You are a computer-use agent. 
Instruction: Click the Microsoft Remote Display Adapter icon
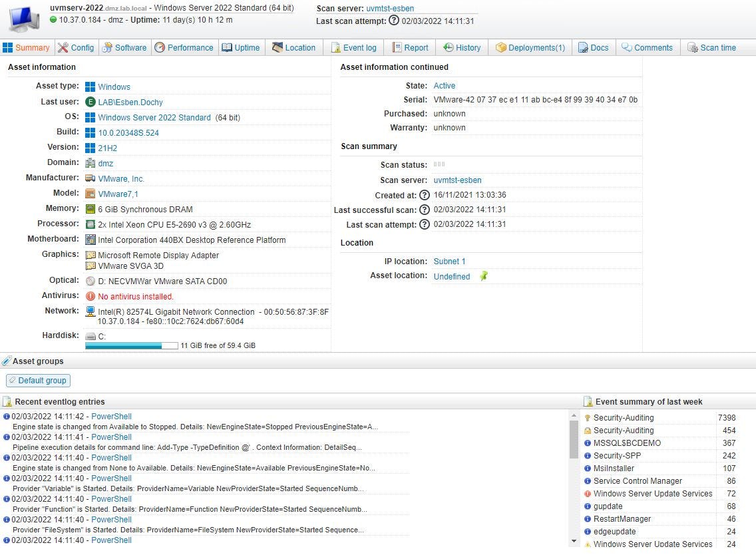pyautogui.click(x=90, y=255)
